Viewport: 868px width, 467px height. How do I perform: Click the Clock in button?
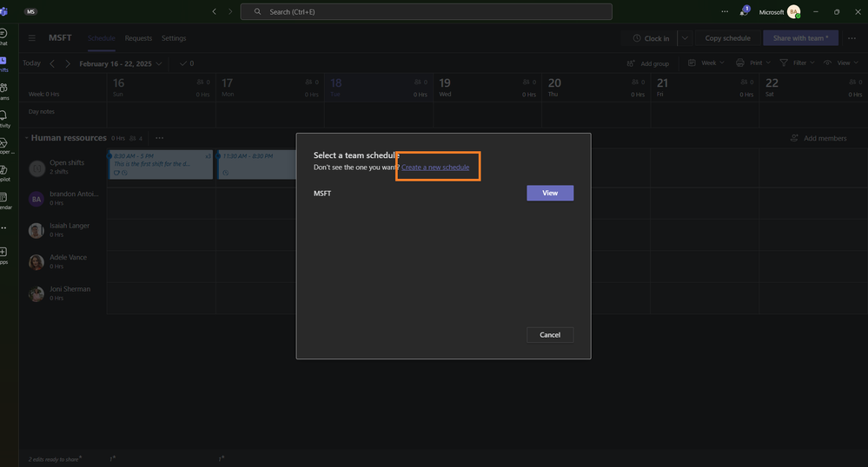[651, 38]
